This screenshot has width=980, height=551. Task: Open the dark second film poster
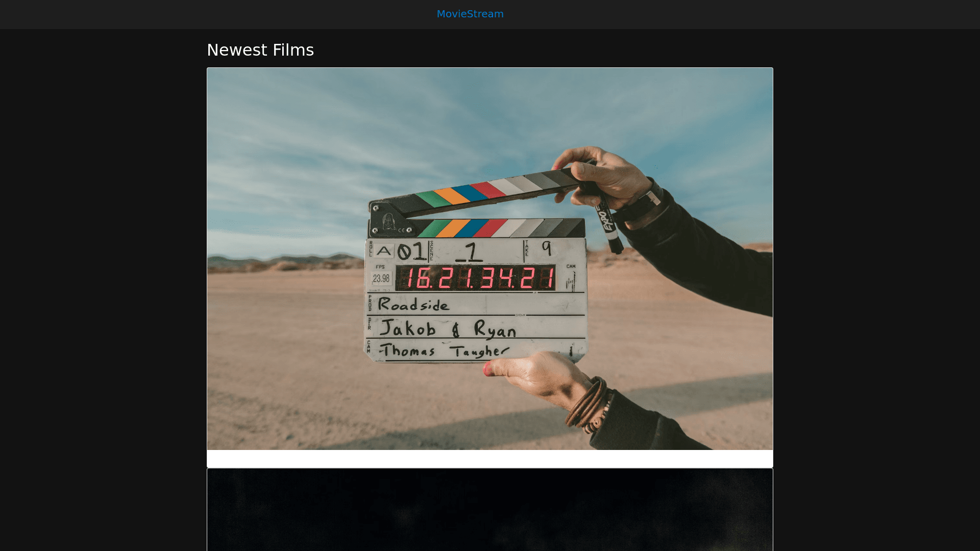tap(489, 510)
